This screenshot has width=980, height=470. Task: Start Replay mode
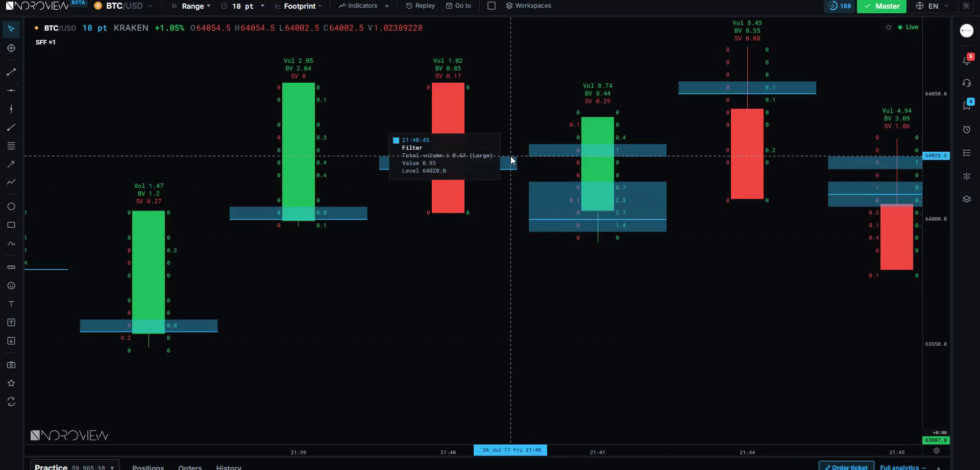pos(420,6)
